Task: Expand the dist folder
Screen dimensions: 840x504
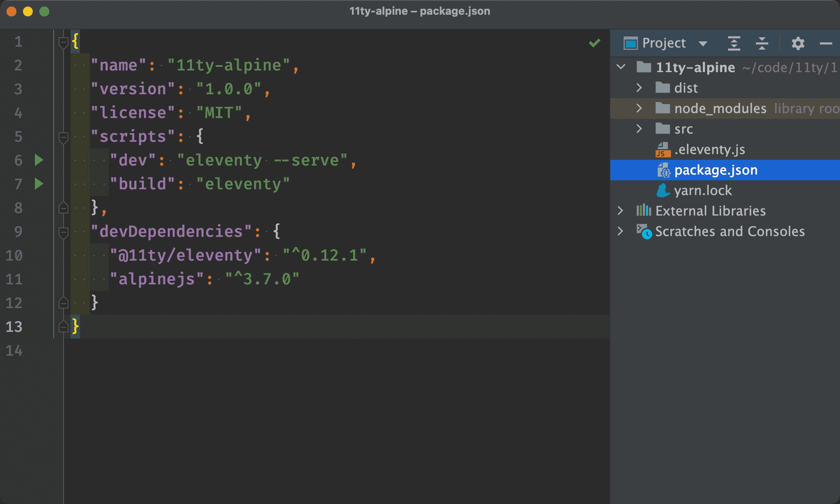Action: click(639, 87)
